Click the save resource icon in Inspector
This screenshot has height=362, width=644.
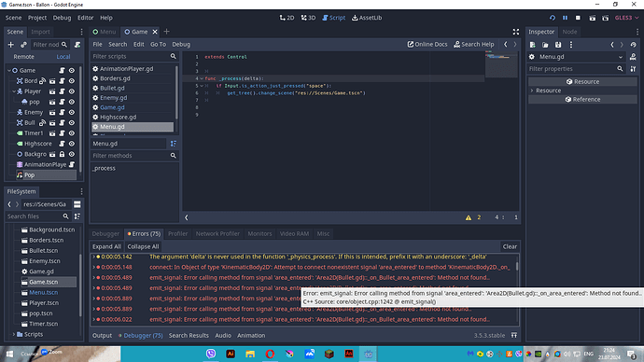[x=558, y=45]
